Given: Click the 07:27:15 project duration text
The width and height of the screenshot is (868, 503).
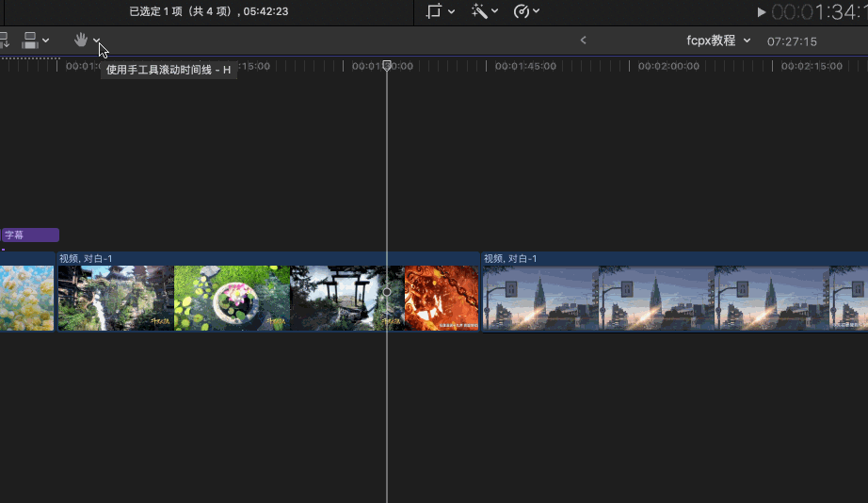Looking at the screenshot, I should pyautogui.click(x=792, y=41).
